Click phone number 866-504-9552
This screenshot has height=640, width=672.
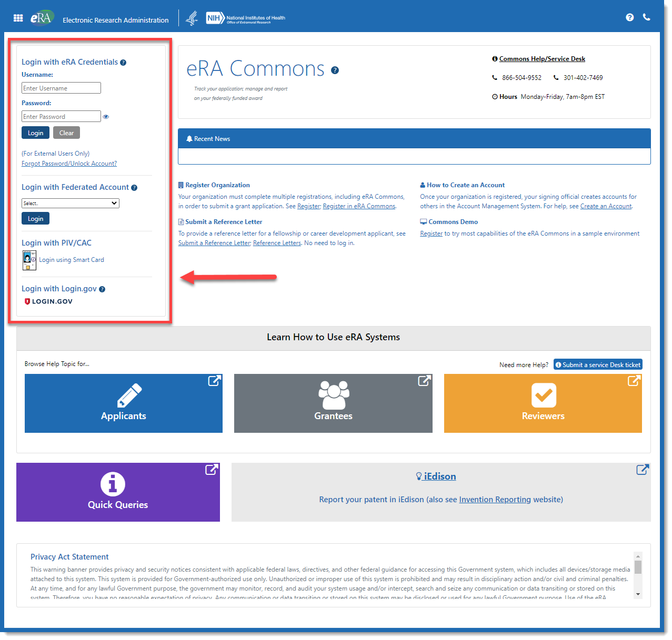[x=521, y=78]
